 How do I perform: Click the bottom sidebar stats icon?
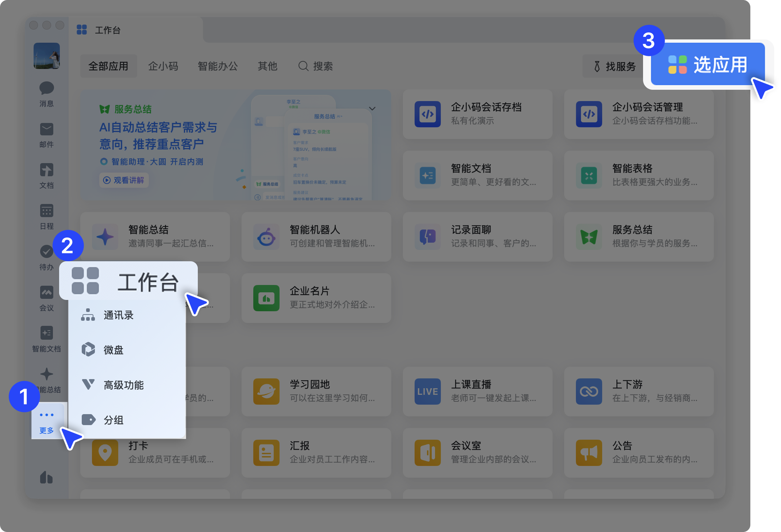[x=46, y=477]
